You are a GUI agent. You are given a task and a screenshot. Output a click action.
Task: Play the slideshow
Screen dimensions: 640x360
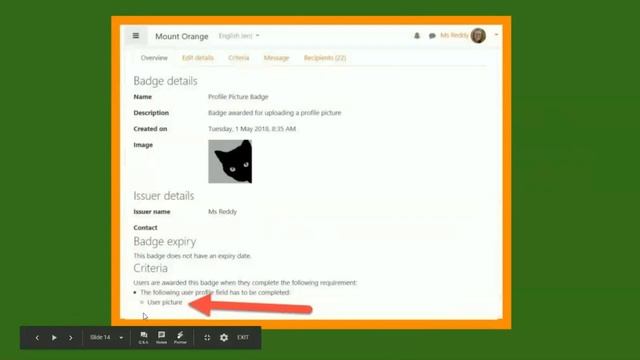coord(54,338)
